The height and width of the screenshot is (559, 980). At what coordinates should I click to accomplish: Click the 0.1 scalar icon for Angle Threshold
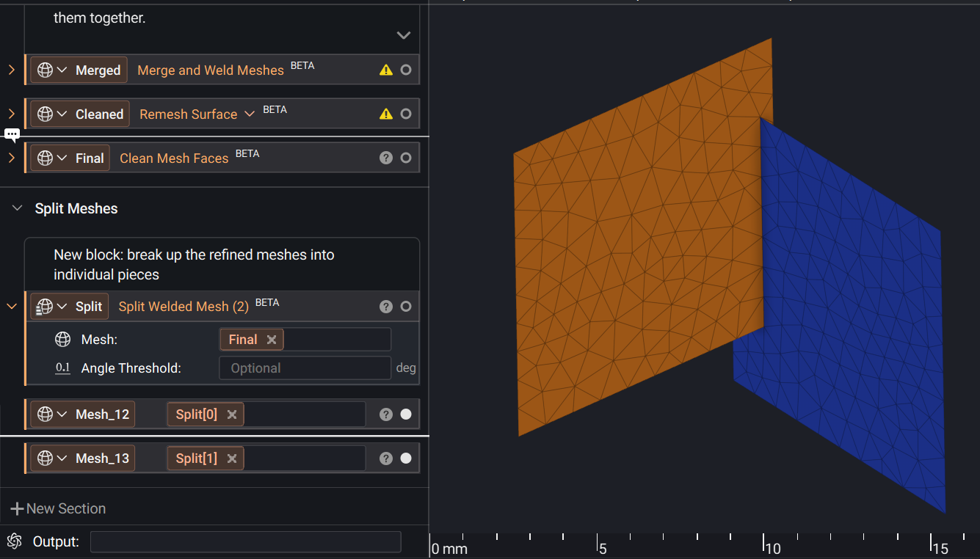click(x=63, y=368)
